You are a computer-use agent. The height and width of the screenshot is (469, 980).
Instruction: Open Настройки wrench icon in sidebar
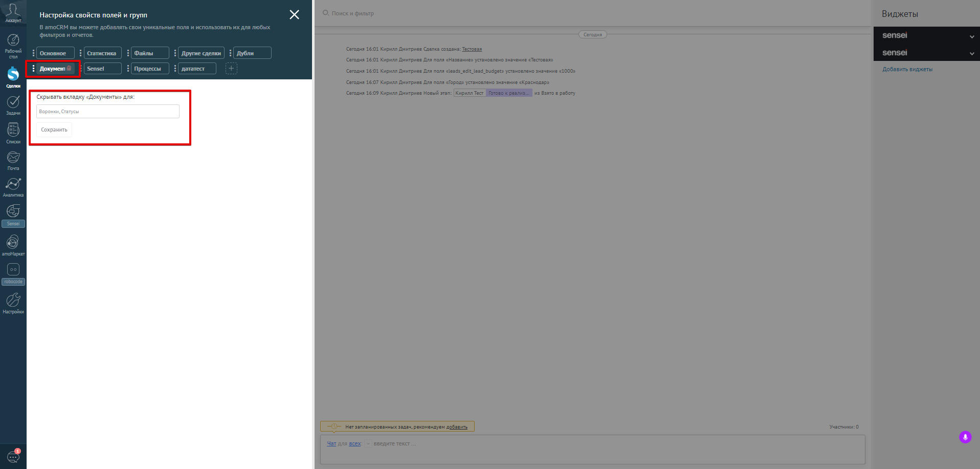(13, 303)
